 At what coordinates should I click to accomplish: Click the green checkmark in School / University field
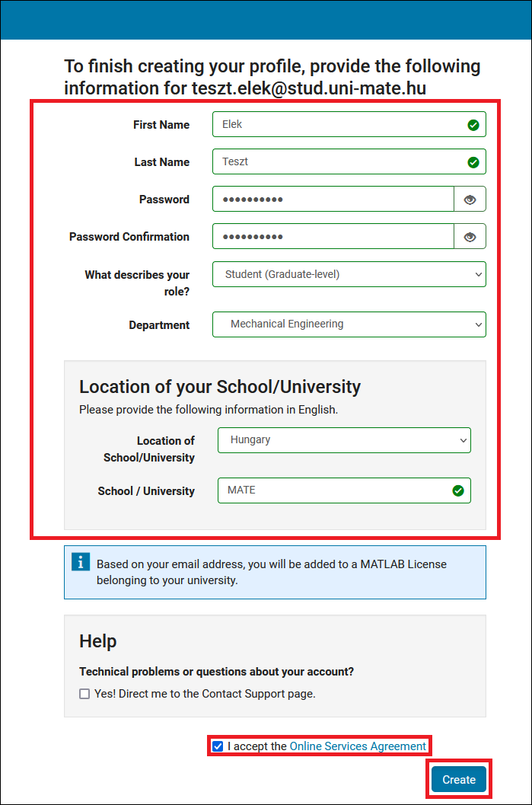pyautogui.click(x=458, y=490)
